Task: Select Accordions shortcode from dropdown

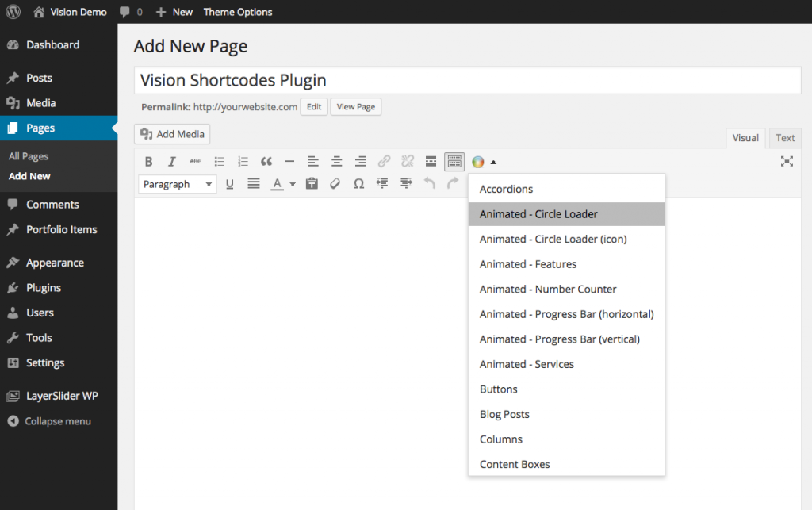Action: click(566, 189)
